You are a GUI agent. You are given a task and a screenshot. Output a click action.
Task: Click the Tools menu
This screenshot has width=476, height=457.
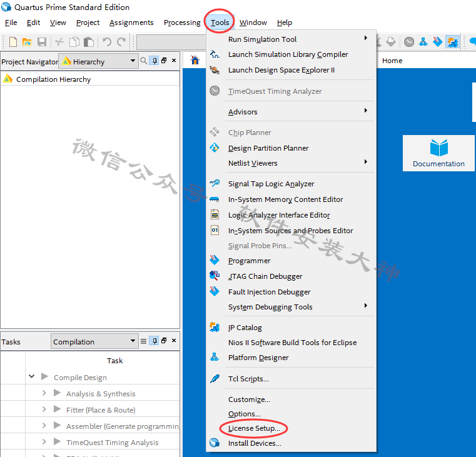[x=220, y=23]
